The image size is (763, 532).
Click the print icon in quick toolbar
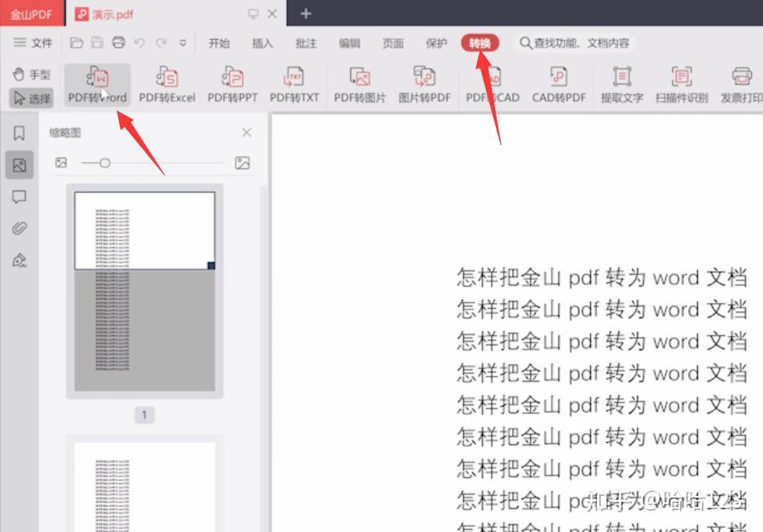[x=119, y=43]
